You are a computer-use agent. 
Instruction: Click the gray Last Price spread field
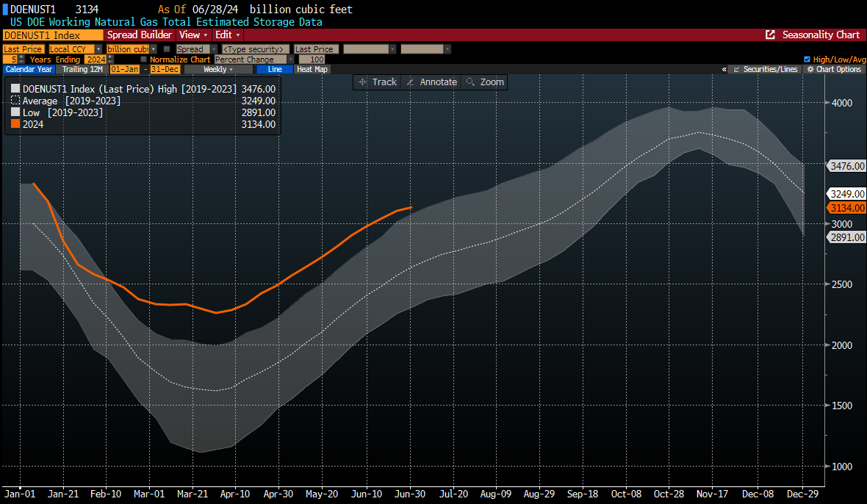pyautogui.click(x=316, y=49)
